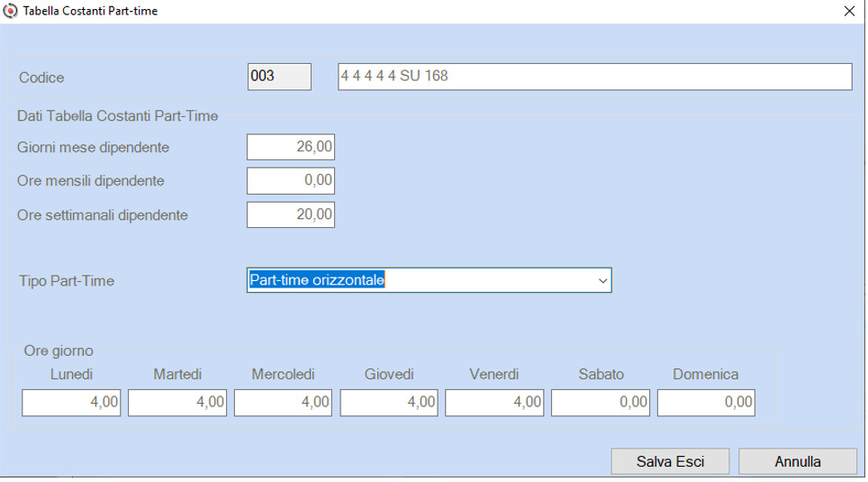Click the Venerdi hours field
The image size is (868, 482).
(494, 402)
